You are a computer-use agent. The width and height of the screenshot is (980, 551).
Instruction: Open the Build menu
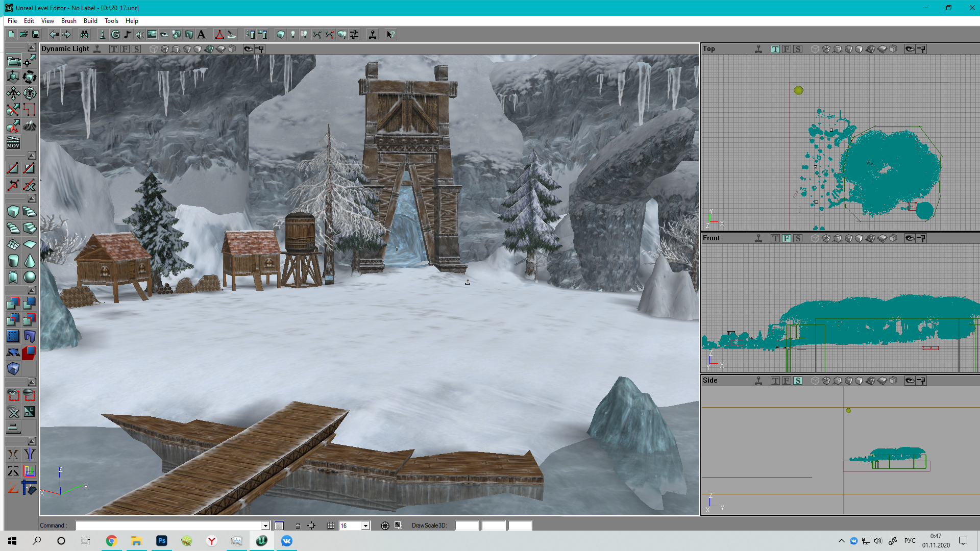(90, 21)
